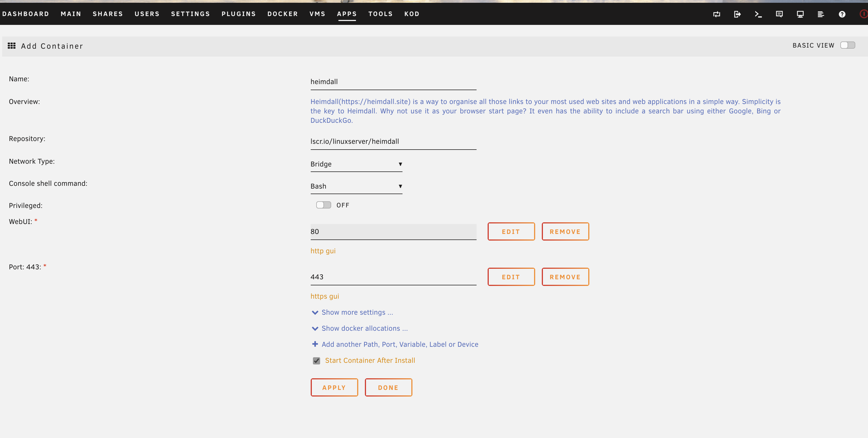Screen dimensions: 868x438
Task: Click the logout icon in the header
Action: (x=737, y=14)
